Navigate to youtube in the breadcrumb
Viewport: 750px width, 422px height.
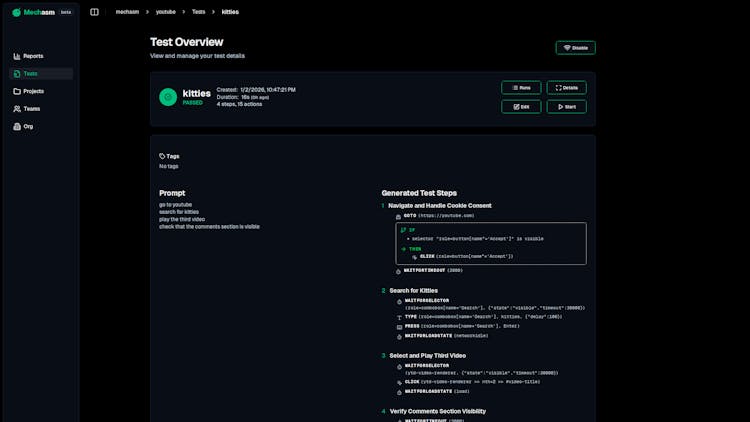pyautogui.click(x=165, y=12)
